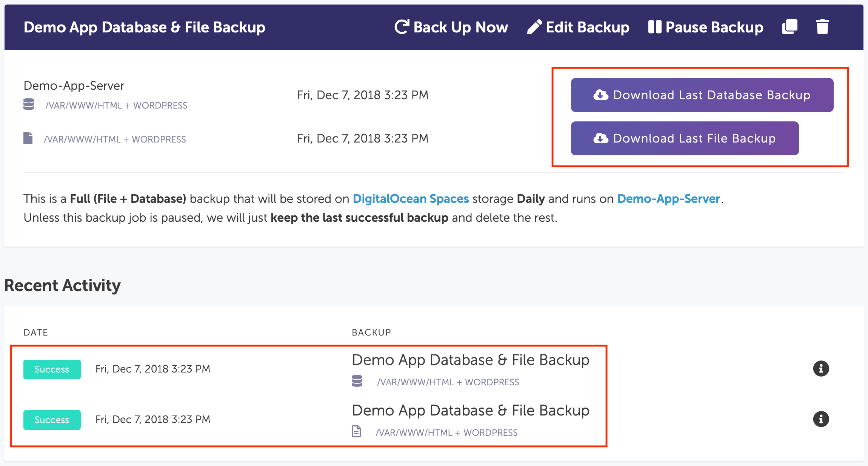Pause the backup job
The height and width of the screenshot is (466, 868).
point(706,27)
